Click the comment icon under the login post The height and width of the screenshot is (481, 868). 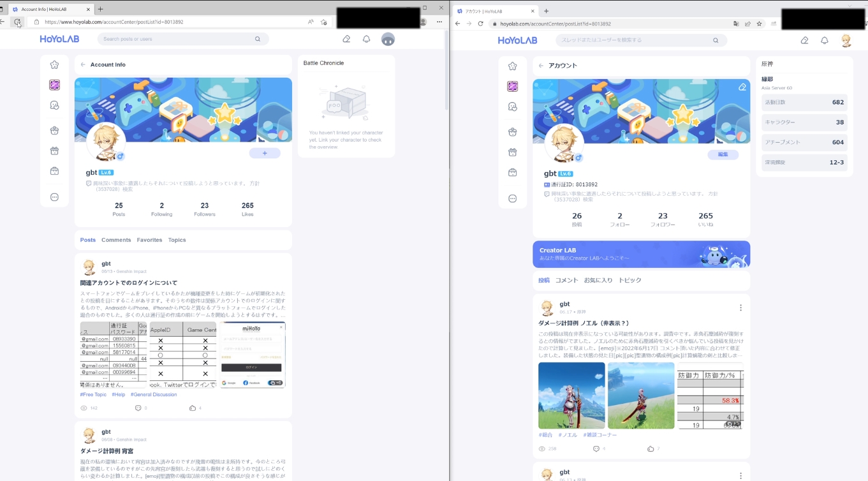click(138, 408)
